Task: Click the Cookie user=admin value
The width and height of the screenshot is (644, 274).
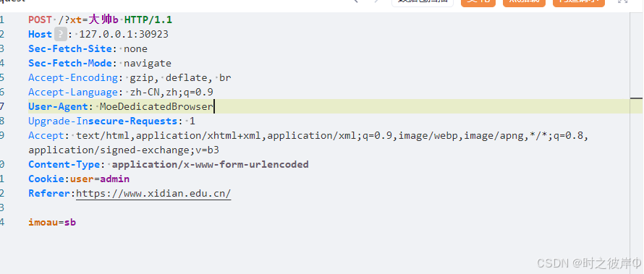Action: [100, 179]
